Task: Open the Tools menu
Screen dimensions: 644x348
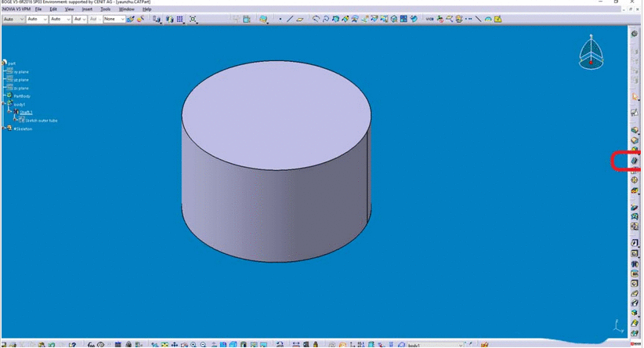Action: [105, 9]
